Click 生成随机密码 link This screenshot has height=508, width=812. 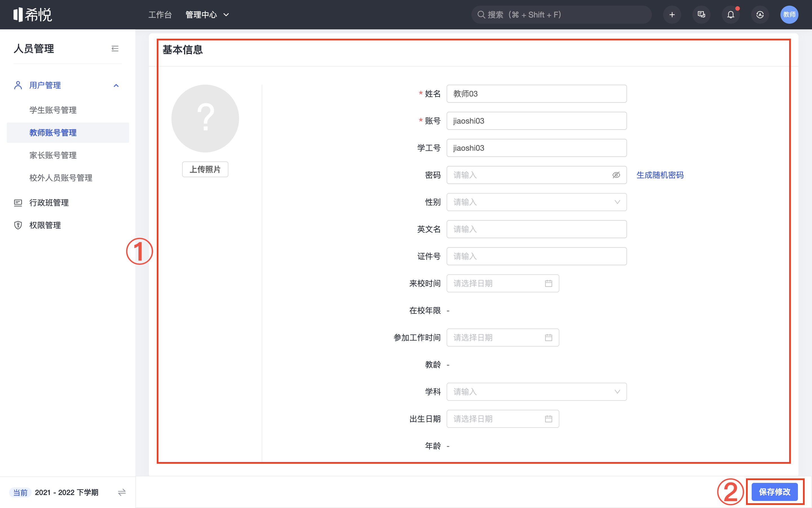pyautogui.click(x=660, y=175)
